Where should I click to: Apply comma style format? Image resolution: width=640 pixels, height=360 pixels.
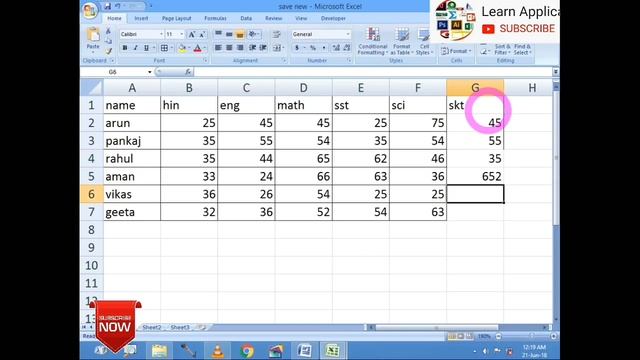pos(324,48)
